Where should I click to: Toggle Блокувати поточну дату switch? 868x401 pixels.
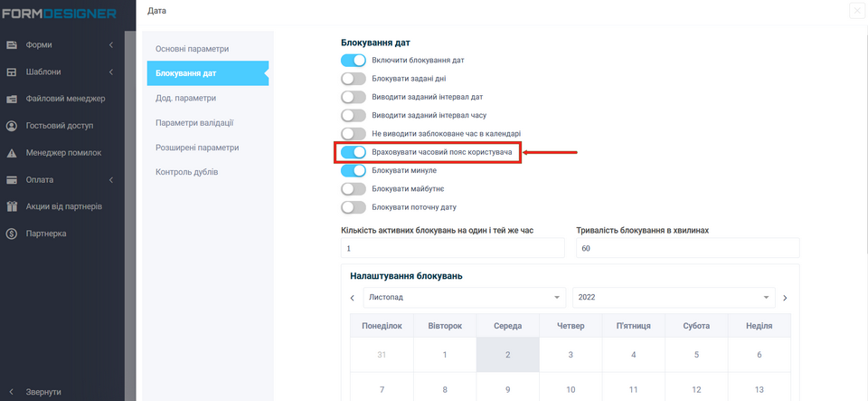354,206
